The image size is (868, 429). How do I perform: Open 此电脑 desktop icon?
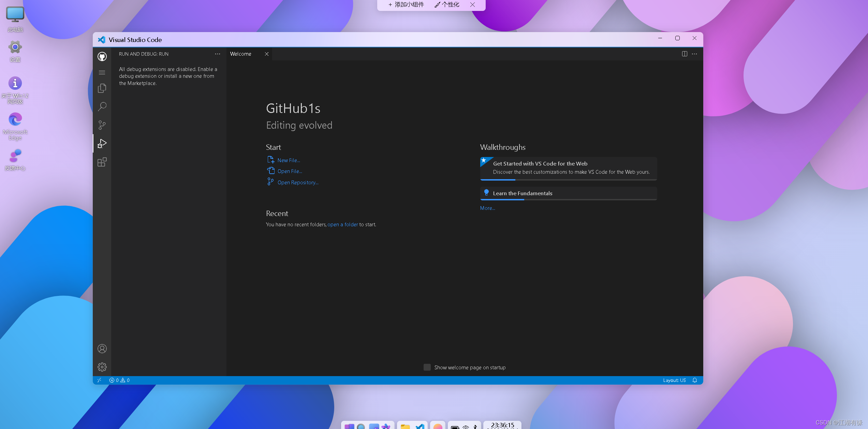tap(15, 19)
